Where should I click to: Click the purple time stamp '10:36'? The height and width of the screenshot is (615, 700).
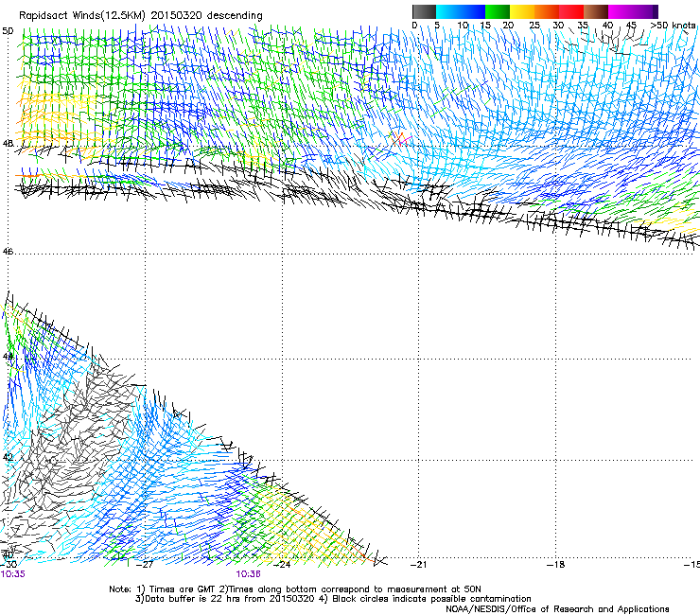click(x=248, y=574)
